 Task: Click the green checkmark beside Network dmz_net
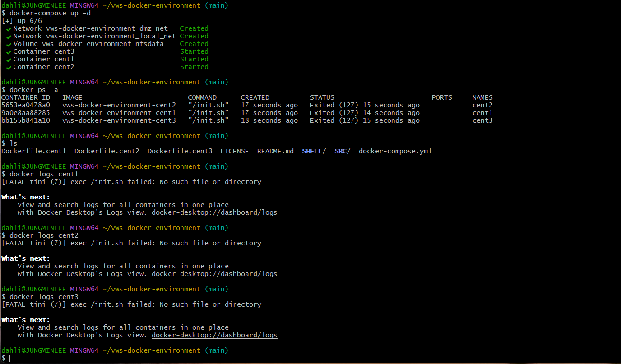[x=9, y=29]
